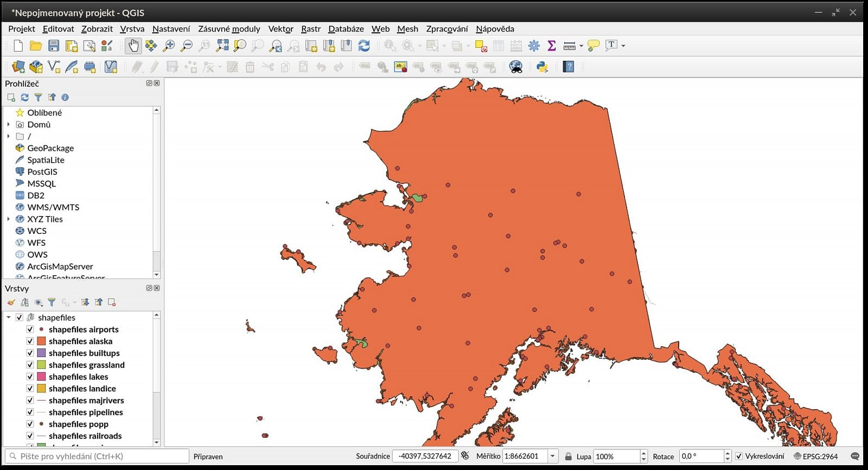This screenshot has width=868, height=470.
Task: Collapse the shapefiles layer group
Action: [x=9, y=317]
